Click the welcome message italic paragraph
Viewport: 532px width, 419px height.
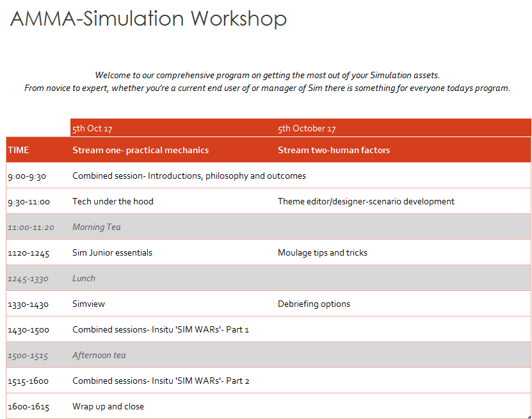267,82
